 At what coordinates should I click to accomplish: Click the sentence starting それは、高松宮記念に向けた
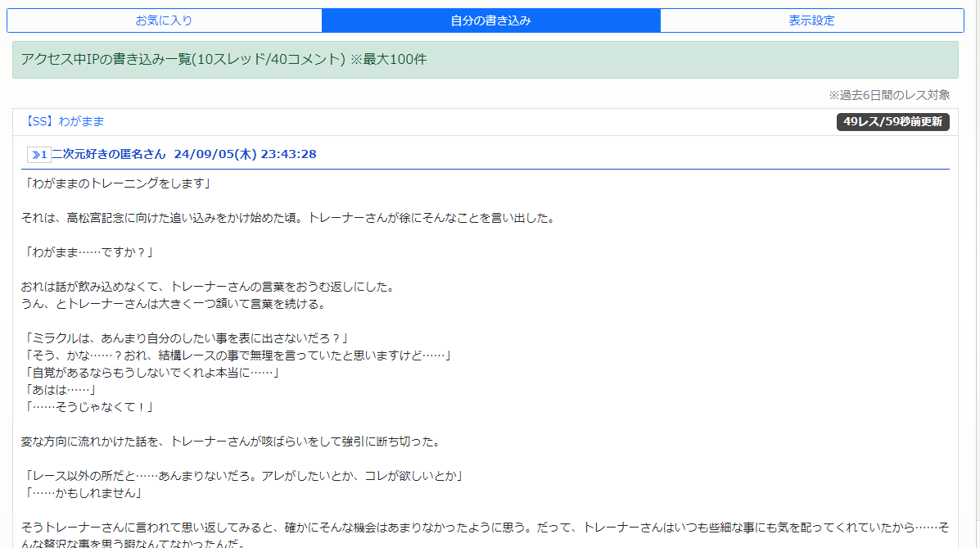(289, 218)
